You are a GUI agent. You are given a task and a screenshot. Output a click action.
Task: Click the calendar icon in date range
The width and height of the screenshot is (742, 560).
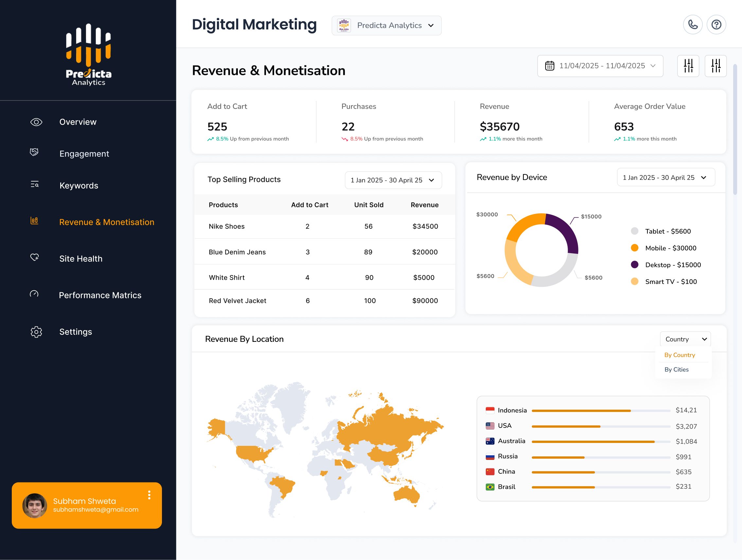click(x=549, y=66)
